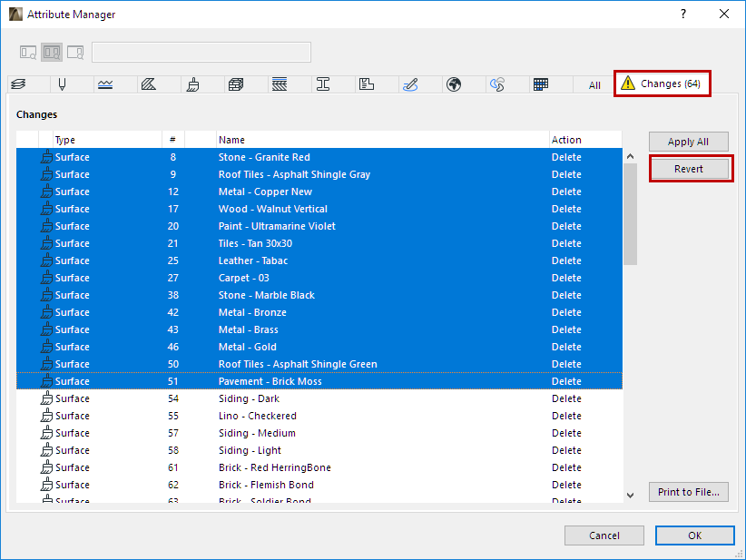746x560 pixels.
Task: Open the Cities globe tab
Action: (454, 84)
